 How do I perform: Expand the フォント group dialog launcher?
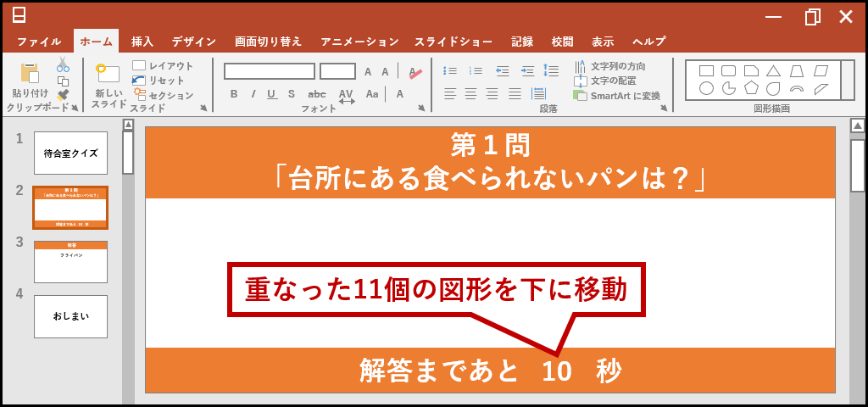(x=421, y=108)
